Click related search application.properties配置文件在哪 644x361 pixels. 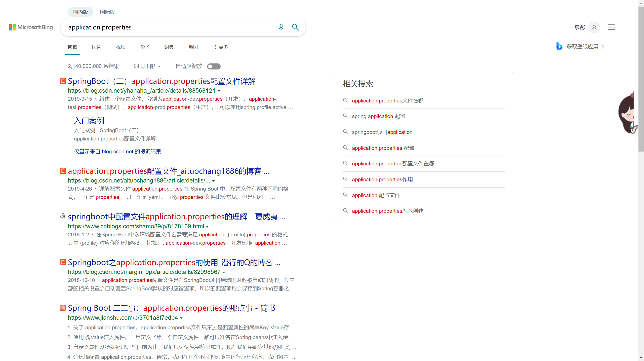[393, 164]
